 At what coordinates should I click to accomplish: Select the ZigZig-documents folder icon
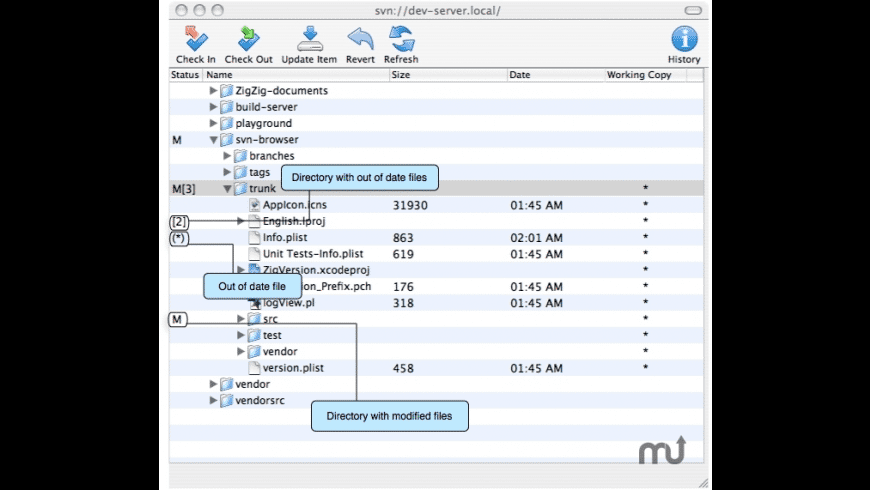[x=226, y=90]
